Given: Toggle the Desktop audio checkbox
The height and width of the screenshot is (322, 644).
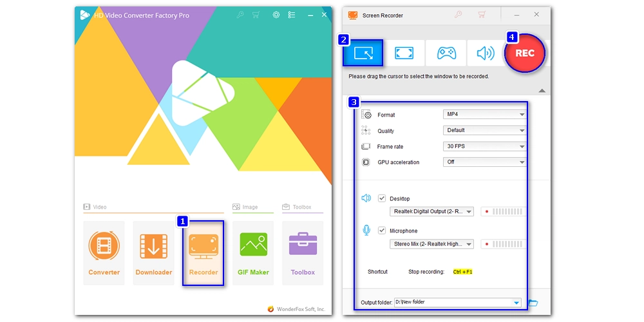Looking at the screenshot, I should [x=382, y=198].
